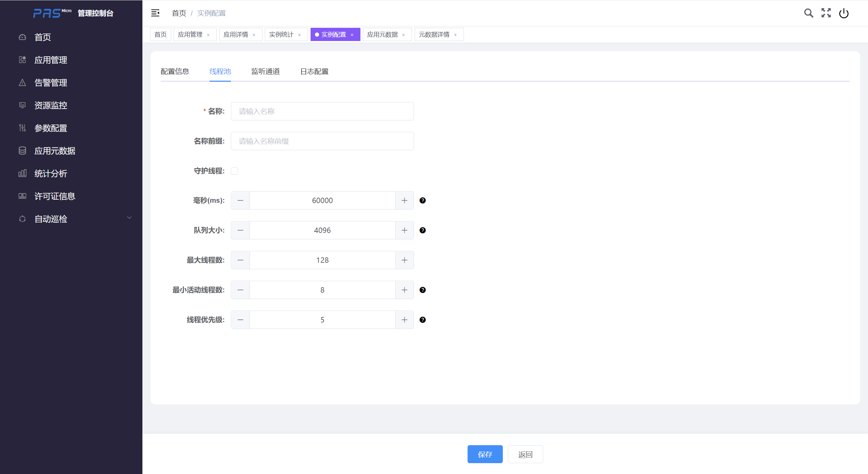Viewport: 868px width, 474px height.
Task: Enable the 守护线程 checkbox
Action: [234, 171]
